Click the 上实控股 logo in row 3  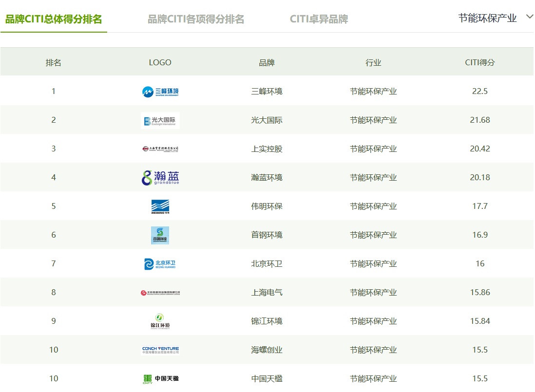160,149
